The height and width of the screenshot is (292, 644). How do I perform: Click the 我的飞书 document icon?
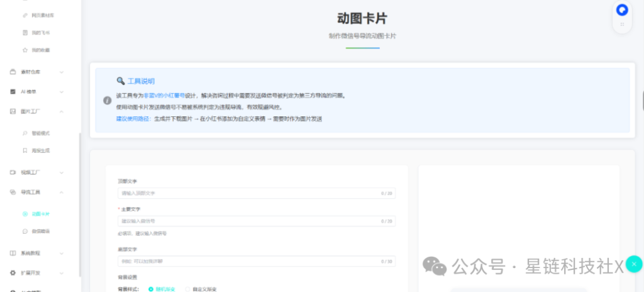pos(25,33)
